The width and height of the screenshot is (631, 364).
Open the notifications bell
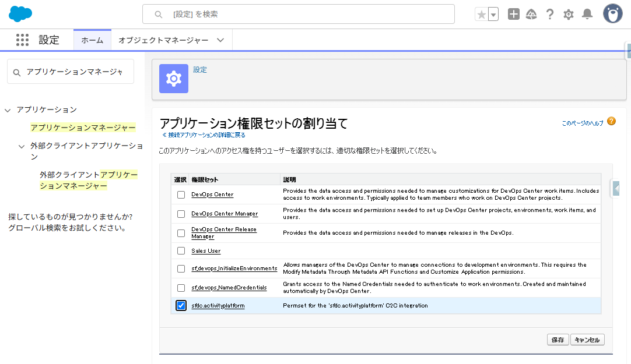pos(587,15)
